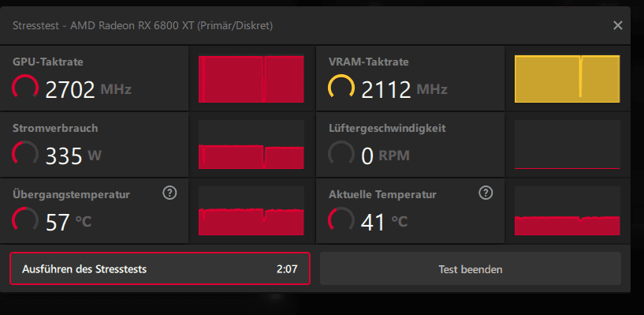The image size is (644, 315).
Task: Click the help icon beside Aktuelle Temperatur
Action: 486,193
